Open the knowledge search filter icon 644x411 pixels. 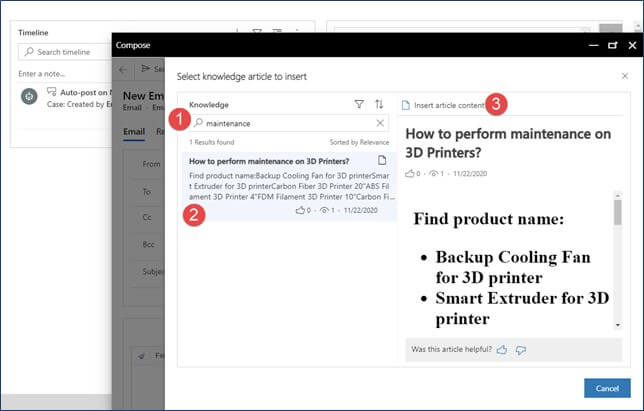[x=359, y=104]
